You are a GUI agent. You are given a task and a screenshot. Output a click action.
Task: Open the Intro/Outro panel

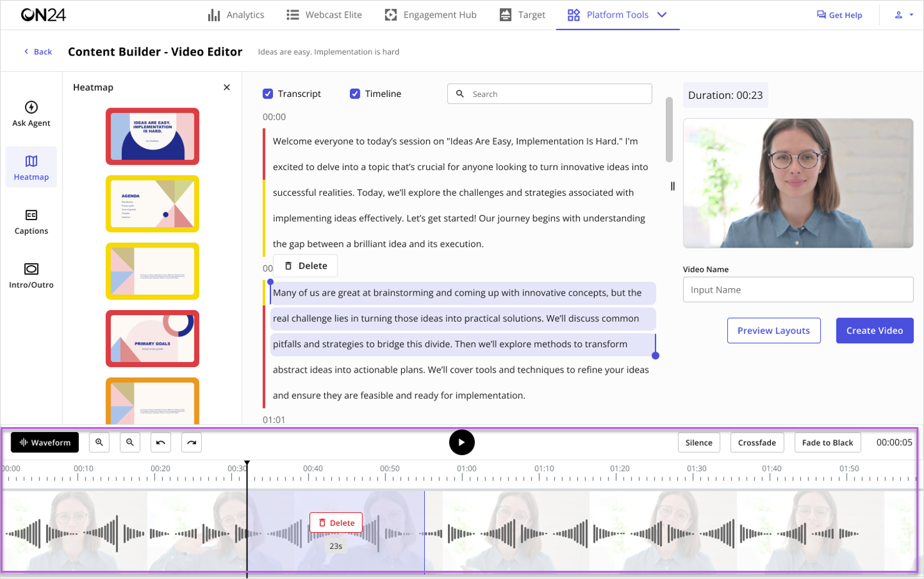pyautogui.click(x=31, y=275)
